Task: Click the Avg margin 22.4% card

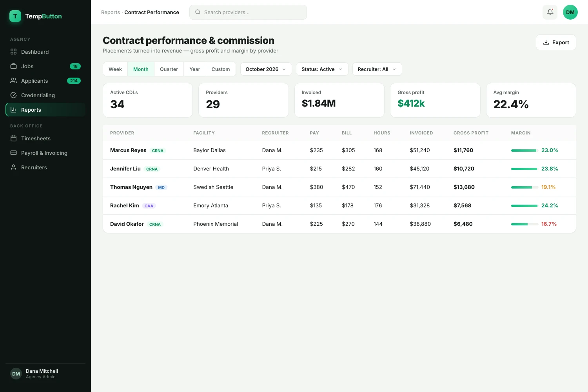Action: [531, 100]
